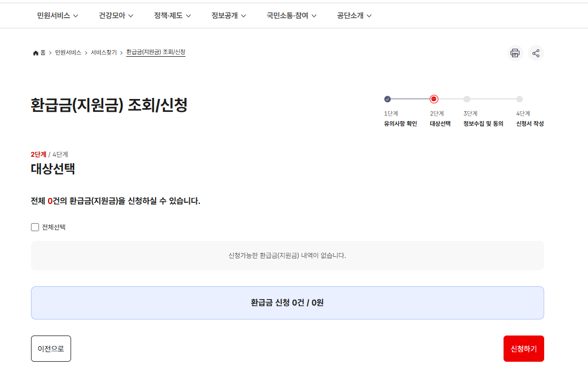Open the 정보공개 dropdown menu
588x381 pixels.
tap(229, 16)
